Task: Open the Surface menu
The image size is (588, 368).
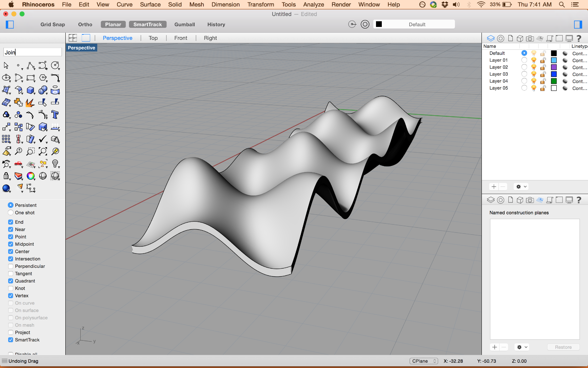Action: tap(150, 4)
